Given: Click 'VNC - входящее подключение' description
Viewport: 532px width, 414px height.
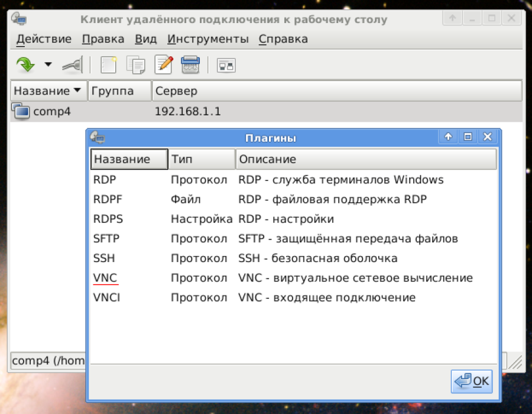Looking at the screenshot, I should pos(327,297).
